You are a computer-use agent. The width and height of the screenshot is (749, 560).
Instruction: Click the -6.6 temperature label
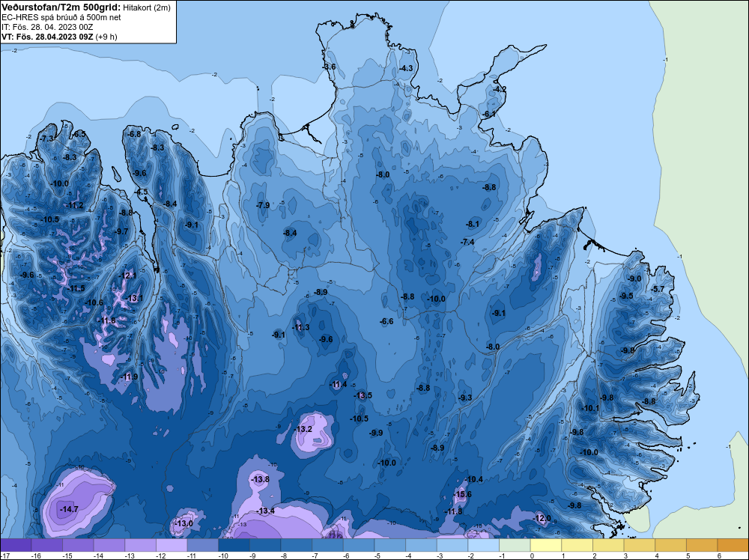[386, 321]
